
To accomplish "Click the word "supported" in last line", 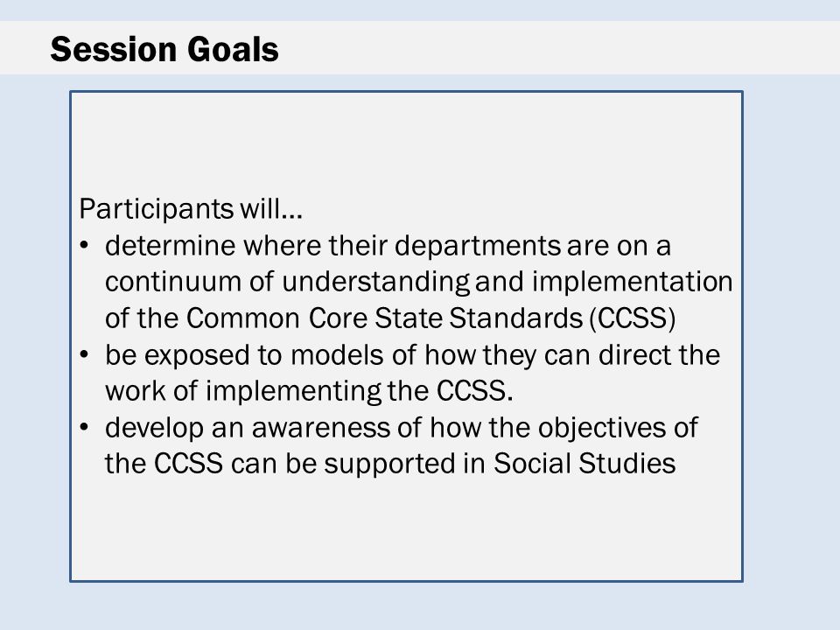I will coord(390,465).
